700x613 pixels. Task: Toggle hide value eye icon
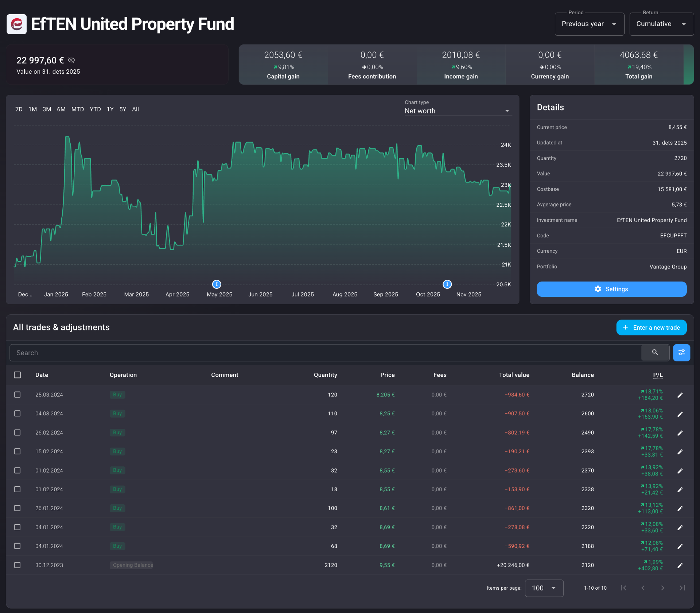71,60
